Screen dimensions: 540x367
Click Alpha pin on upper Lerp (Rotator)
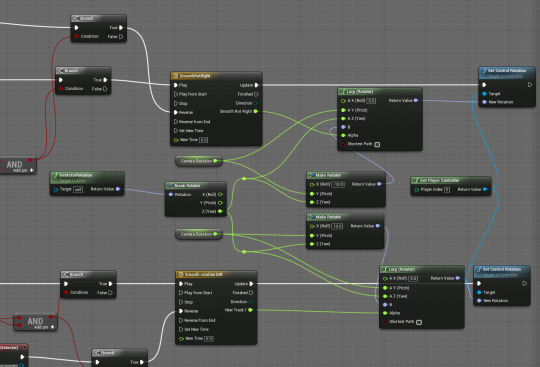click(x=343, y=135)
